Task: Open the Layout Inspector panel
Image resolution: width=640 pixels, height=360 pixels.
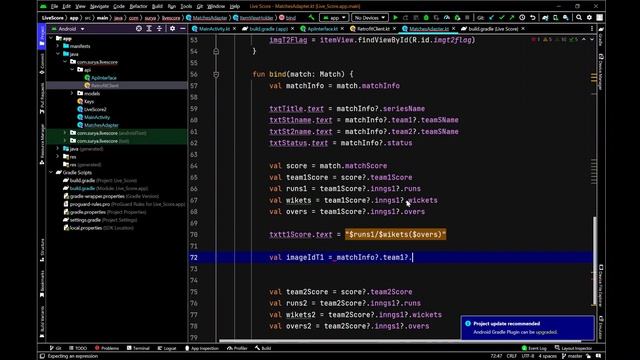Action: [x=573, y=348]
